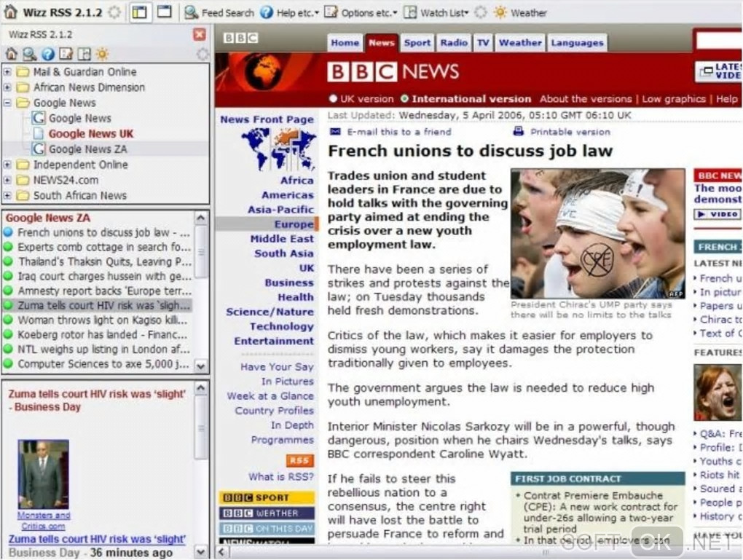Open 'French unions to discuss job law' headline
743x560 pixels.
(97, 232)
